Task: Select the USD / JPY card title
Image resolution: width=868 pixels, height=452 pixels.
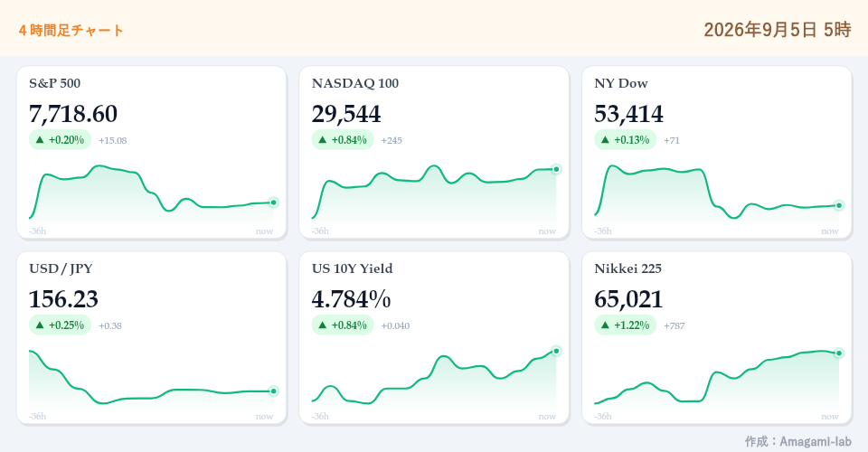Action: click(x=61, y=268)
